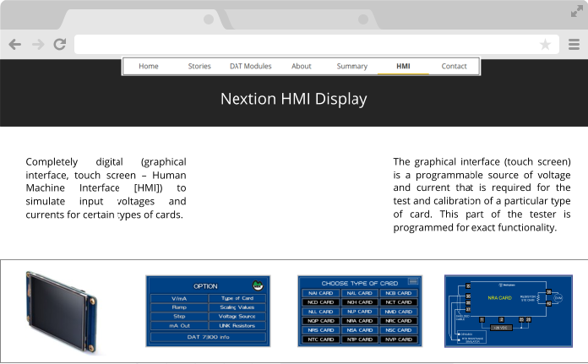Image resolution: width=588 pixels, height=364 pixels.
Task: View the Choose Type of Card screenshot
Action: tap(359, 310)
